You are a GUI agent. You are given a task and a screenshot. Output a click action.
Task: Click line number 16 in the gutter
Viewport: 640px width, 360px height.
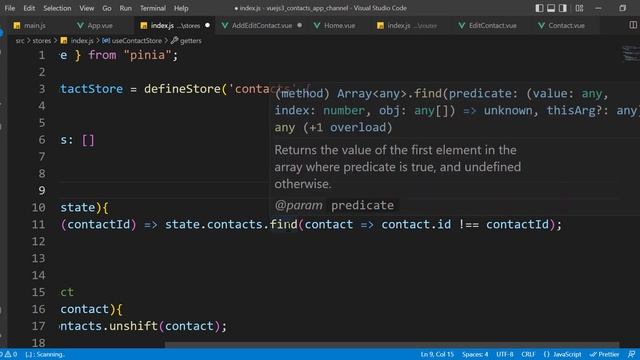pos(38,309)
